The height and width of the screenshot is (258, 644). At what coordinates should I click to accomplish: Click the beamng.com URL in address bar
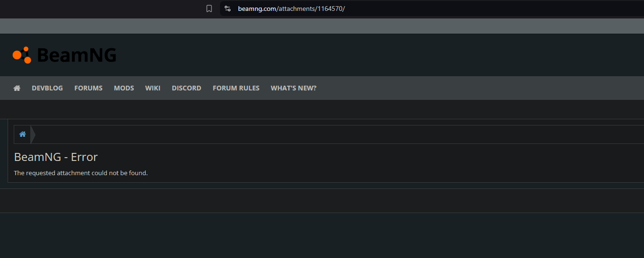[291, 9]
